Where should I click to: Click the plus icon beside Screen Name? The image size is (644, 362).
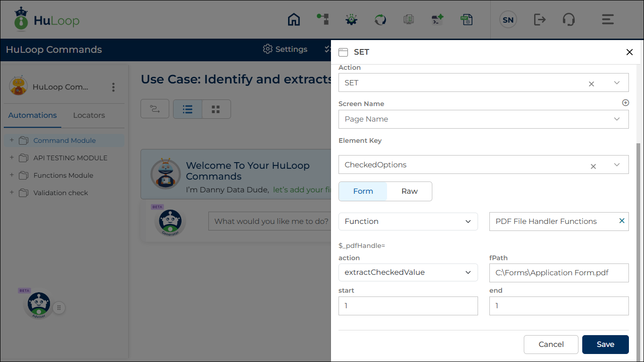(626, 103)
